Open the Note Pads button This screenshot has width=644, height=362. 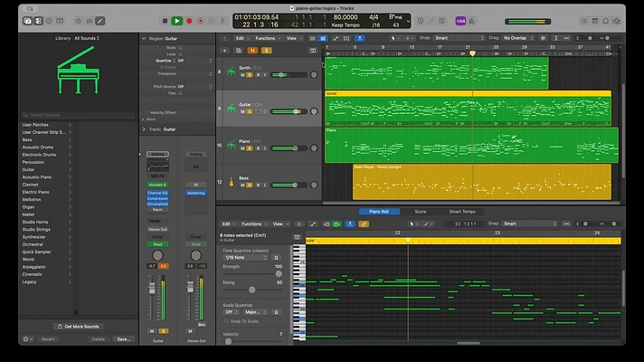coord(595,21)
